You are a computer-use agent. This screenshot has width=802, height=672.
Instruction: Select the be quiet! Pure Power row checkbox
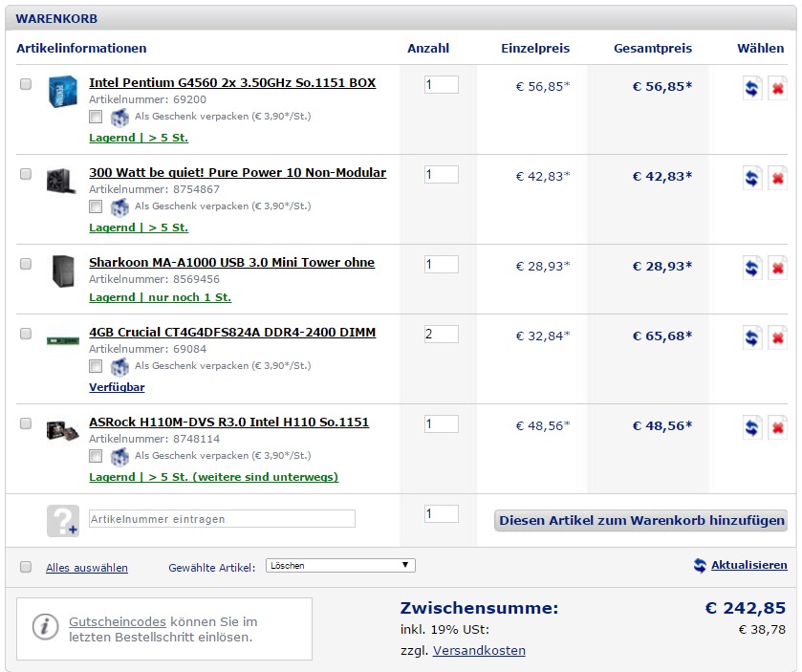(x=26, y=174)
